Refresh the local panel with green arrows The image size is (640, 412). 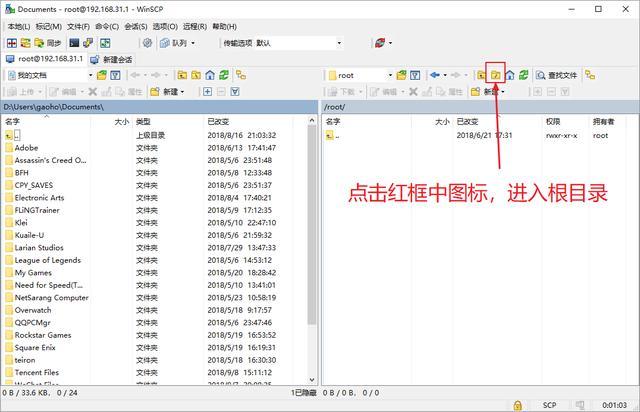[224, 75]
